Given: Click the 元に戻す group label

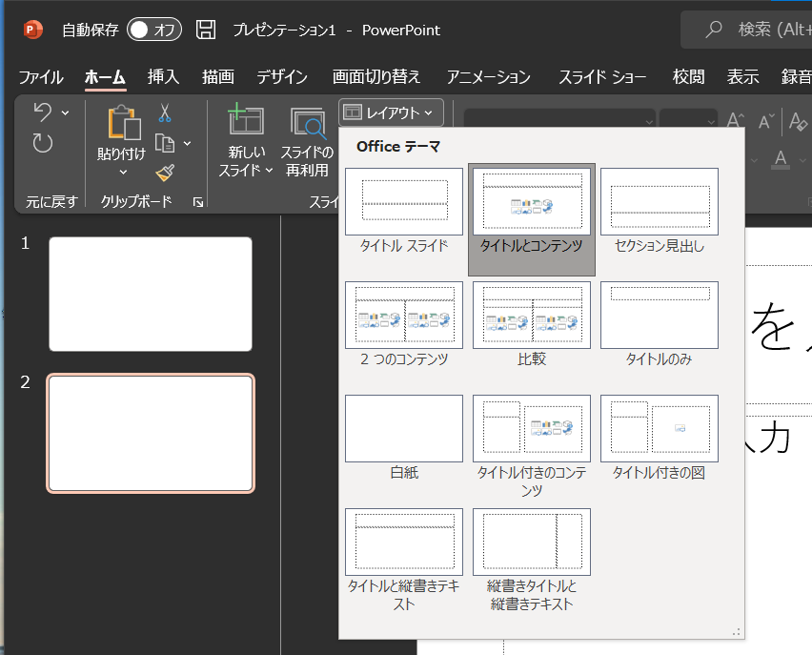Looking at the screenshot, I should [x=51, y=201].
